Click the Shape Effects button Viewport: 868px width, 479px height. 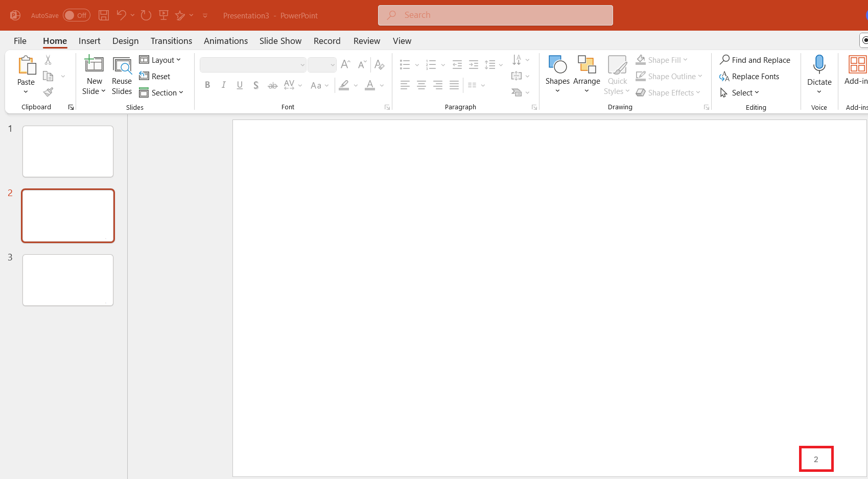(668, 92)
